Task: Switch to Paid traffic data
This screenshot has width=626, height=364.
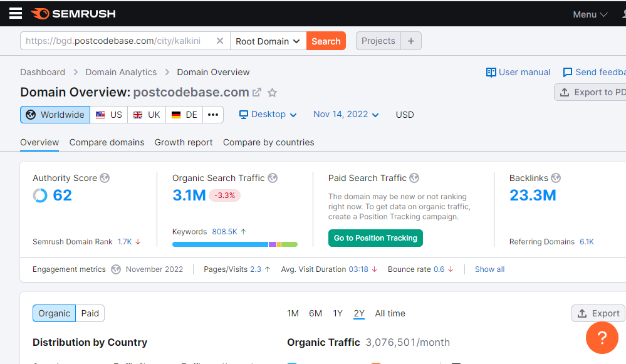Action: 90,313
